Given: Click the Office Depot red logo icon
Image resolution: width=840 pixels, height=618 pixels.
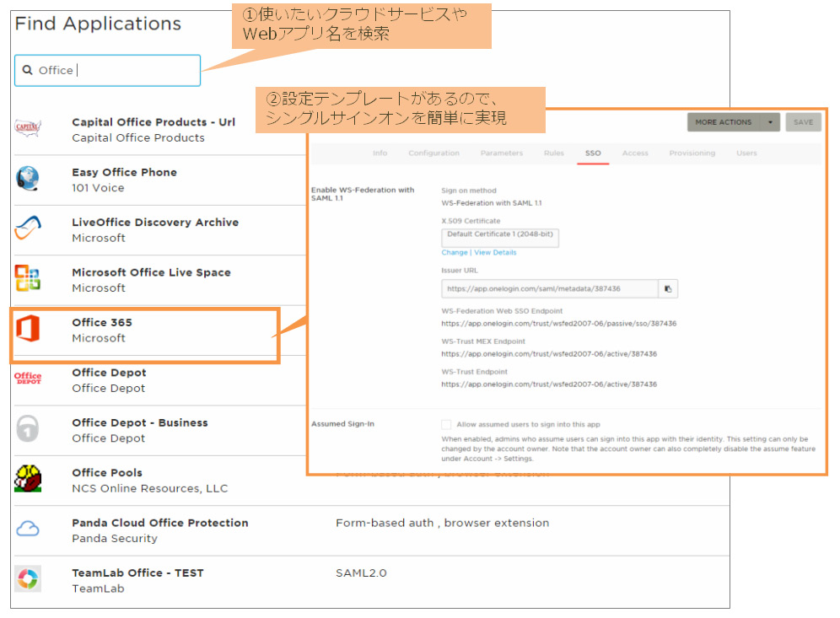Looking at the screenshot, I should coord(28,378).
